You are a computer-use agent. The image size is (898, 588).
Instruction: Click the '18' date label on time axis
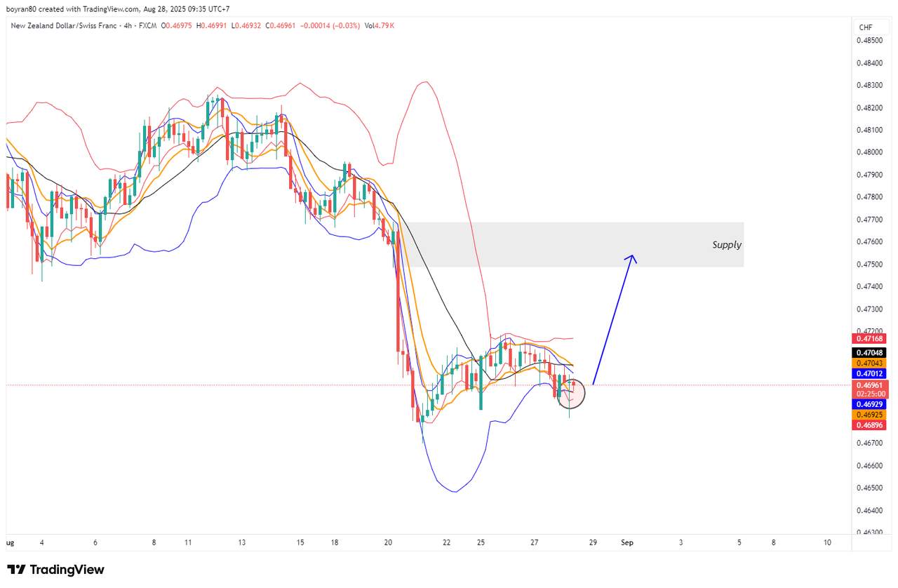click(x=335, y=542)
